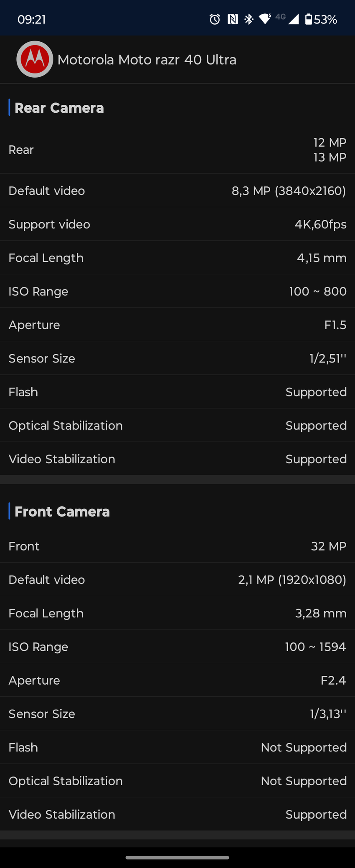This screenshot has height=868, width=355.
Task: Select the rear Sensor Size 1/2,51'' row
Action: pos(177,358)
